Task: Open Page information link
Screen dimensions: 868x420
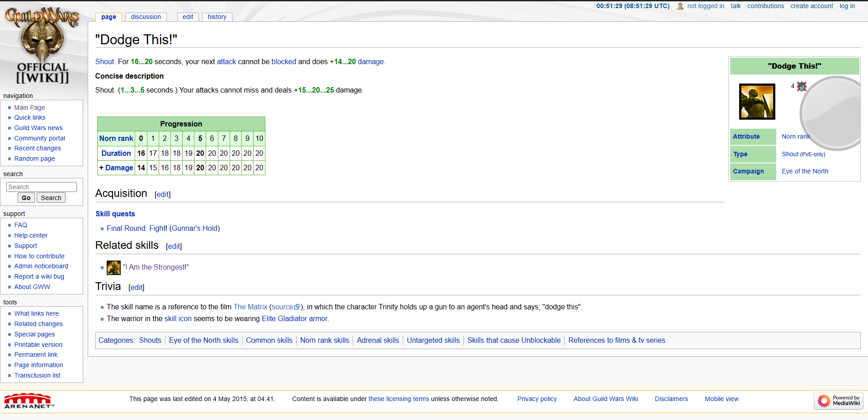Action: tap(38, 365)
